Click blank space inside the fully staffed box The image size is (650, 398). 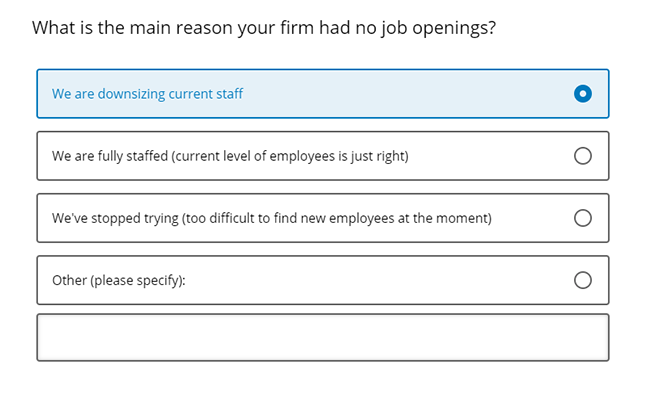(x=489, y=156)
